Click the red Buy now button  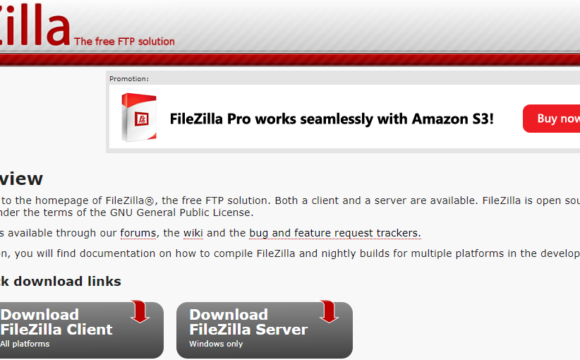point(551,118)
